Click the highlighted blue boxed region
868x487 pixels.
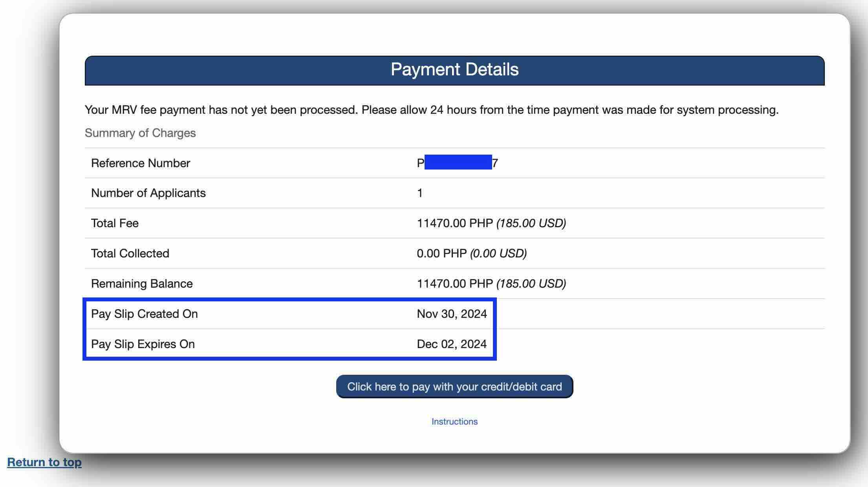pos(290,329)
